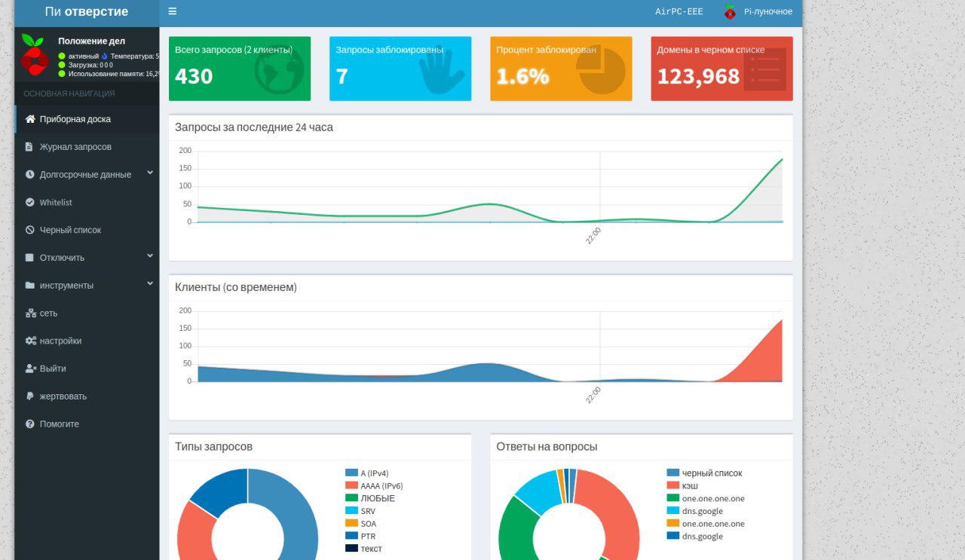Click the raspberry icon beside Pi-лунночное
The height and width of the screenshot is (560, 965).
pos(730,11)
